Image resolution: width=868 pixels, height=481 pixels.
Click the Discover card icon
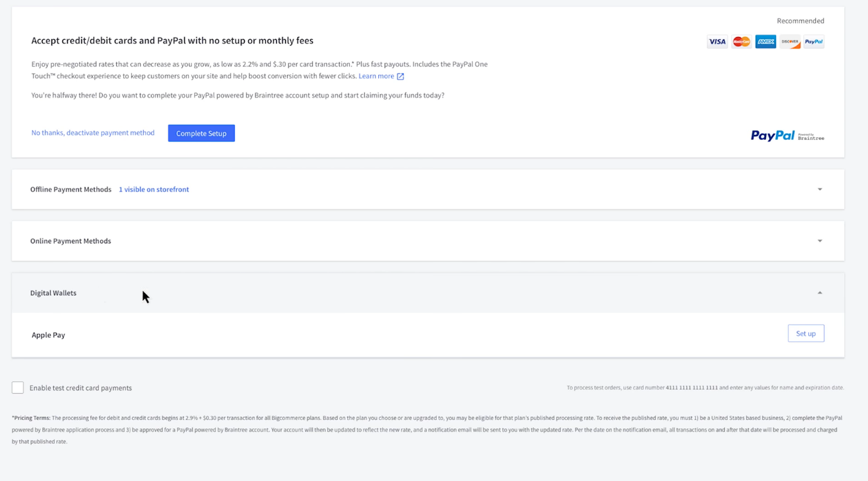click(x=790, y=42)
